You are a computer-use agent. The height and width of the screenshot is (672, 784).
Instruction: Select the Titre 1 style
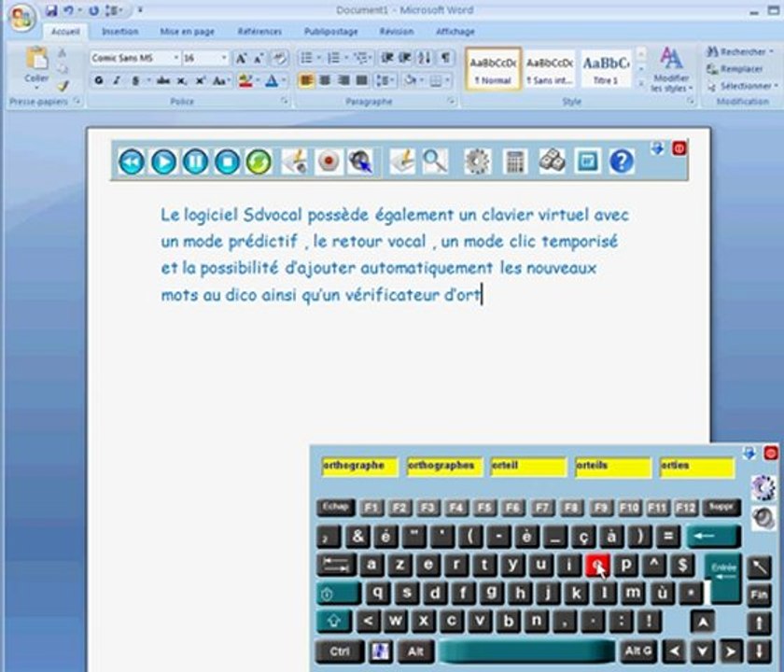(x=606, y=68)
